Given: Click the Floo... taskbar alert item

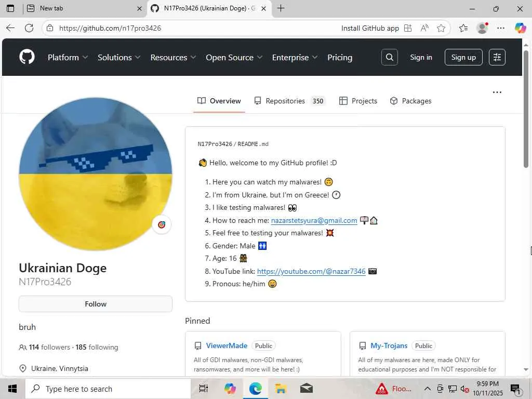Looking at the screenshot, I should click(394, 389).
